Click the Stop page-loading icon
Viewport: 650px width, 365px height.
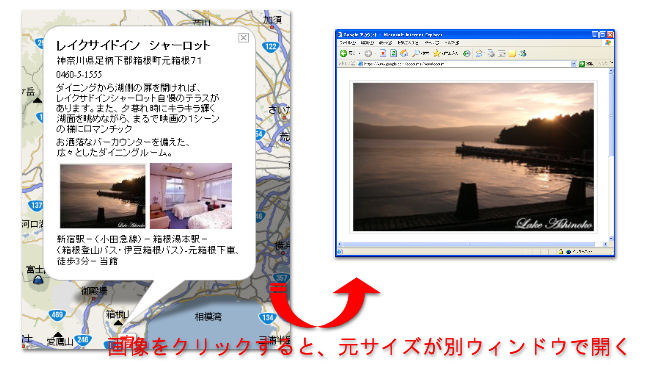[383, 53]
